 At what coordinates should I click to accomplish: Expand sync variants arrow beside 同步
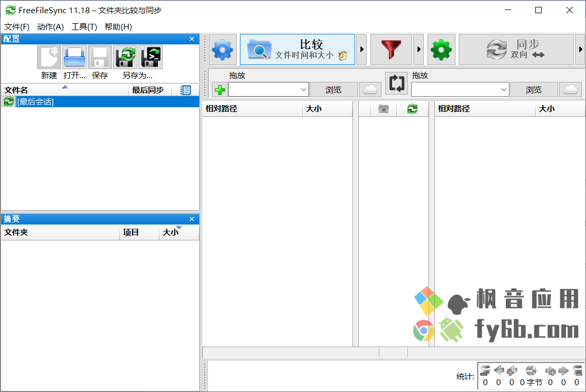coord(580,49)
